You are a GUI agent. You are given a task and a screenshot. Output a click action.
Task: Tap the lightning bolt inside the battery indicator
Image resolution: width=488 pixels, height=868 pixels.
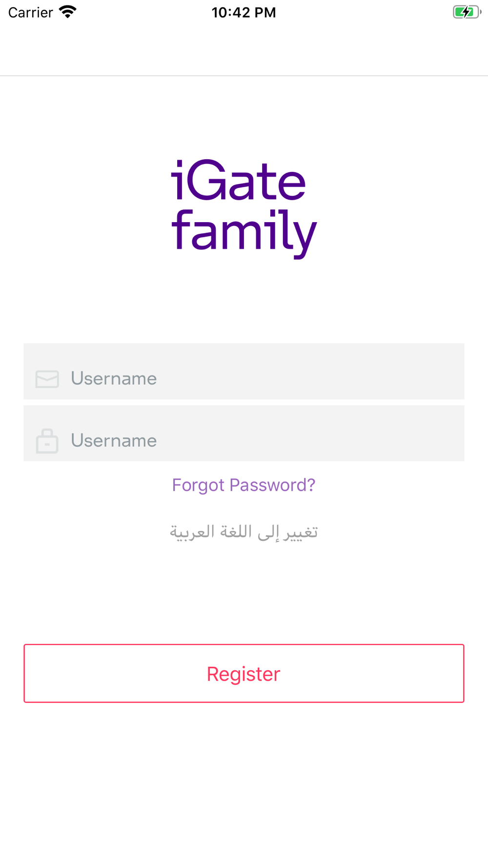[465, 12]
